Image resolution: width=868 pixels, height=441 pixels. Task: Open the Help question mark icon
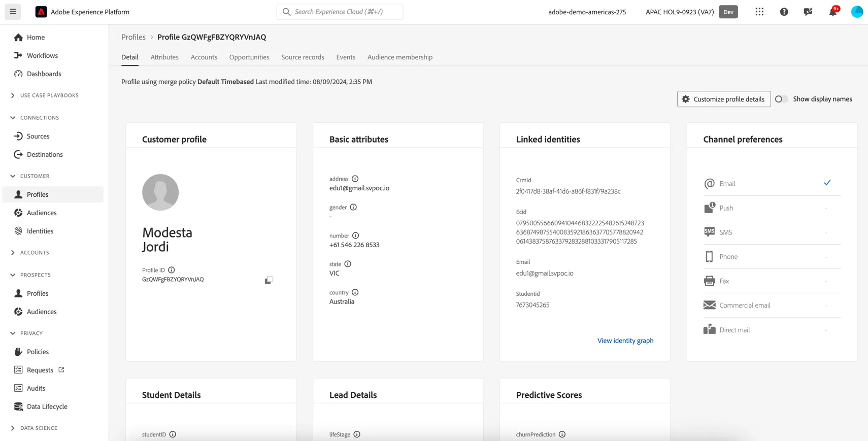(x=784, y=12)
